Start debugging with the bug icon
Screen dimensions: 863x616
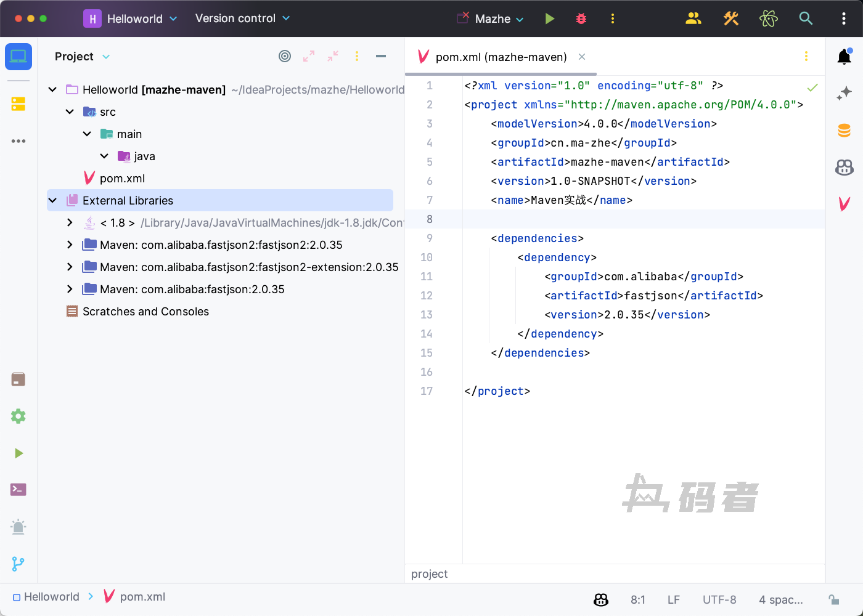(x=581, y=18)
